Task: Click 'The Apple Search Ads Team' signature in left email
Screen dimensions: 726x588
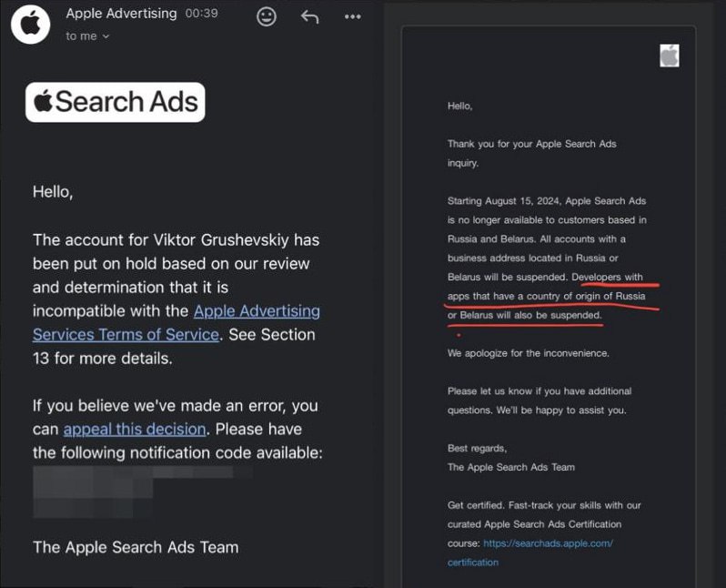Action: (136, 547)
